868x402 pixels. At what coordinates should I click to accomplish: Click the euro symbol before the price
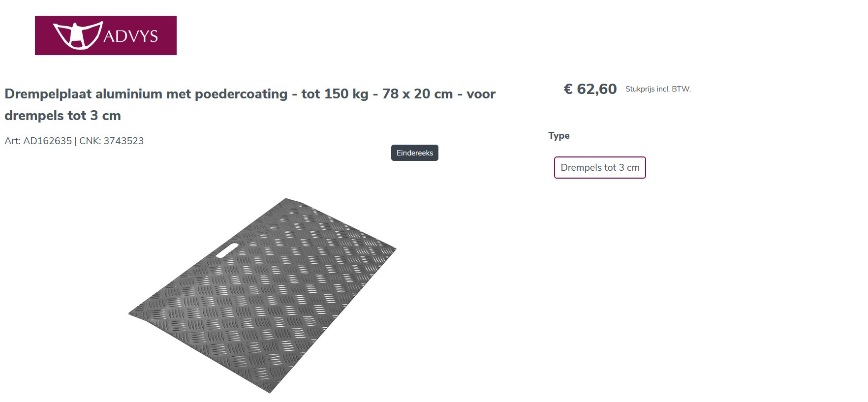point(568,89)
